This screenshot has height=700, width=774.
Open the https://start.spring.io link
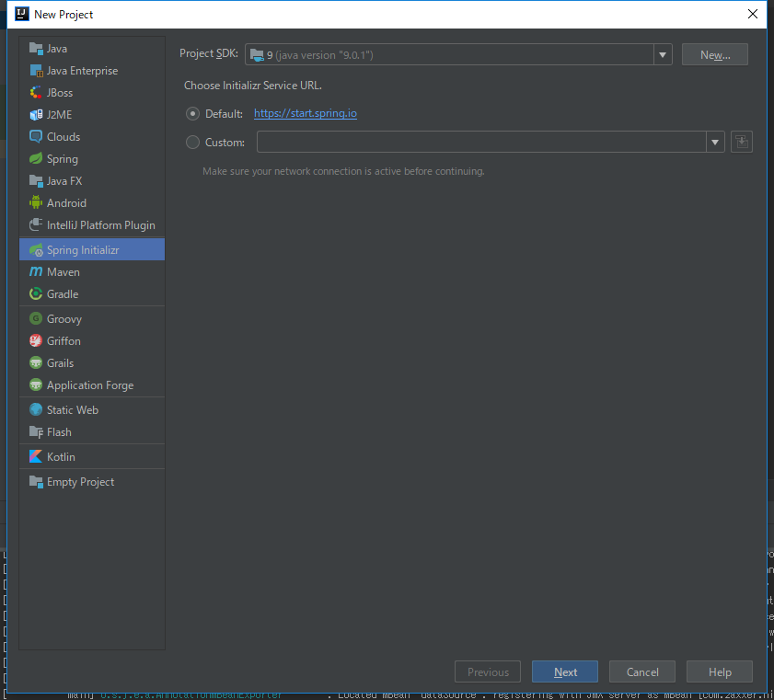305,113
